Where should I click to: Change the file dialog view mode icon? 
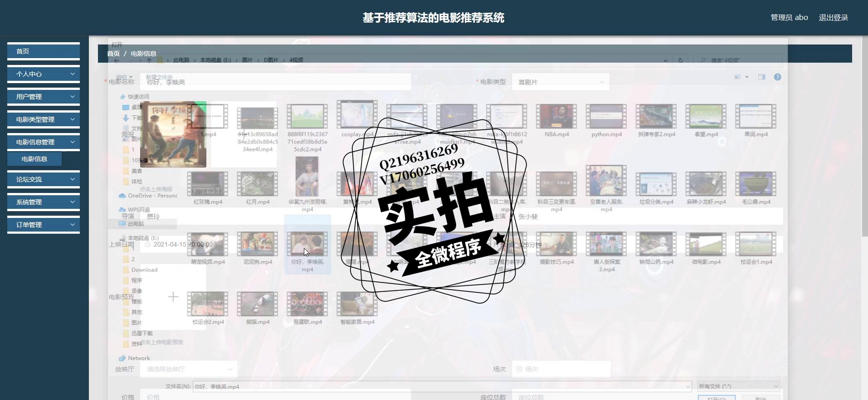click(738, 77)
